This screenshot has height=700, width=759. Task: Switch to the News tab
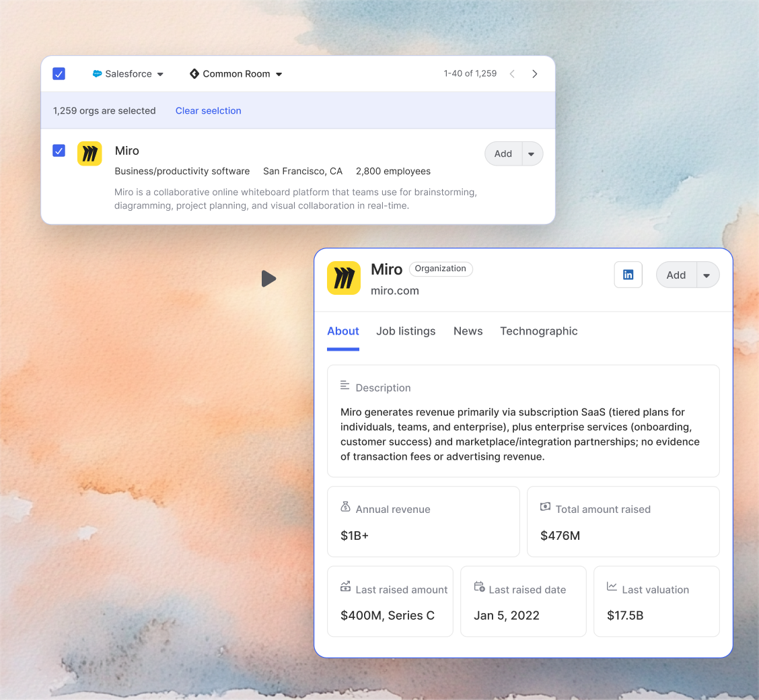pos(468,331)
